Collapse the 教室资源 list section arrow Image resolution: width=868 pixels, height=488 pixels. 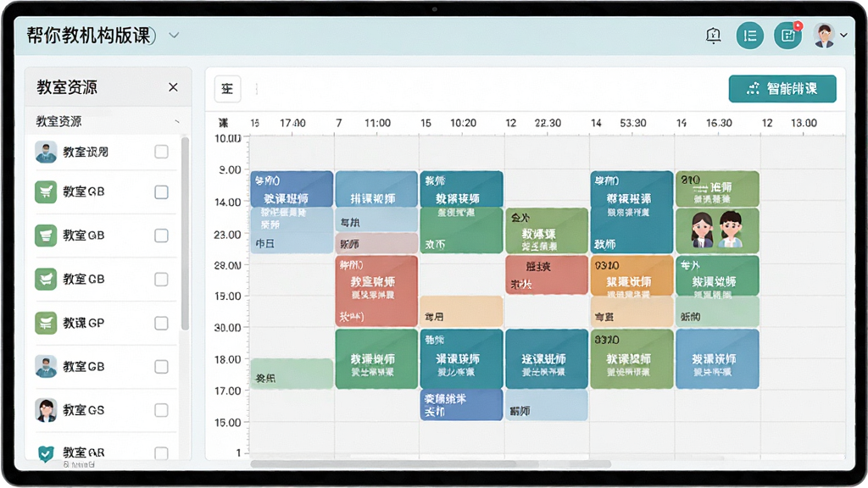[177, 122]
